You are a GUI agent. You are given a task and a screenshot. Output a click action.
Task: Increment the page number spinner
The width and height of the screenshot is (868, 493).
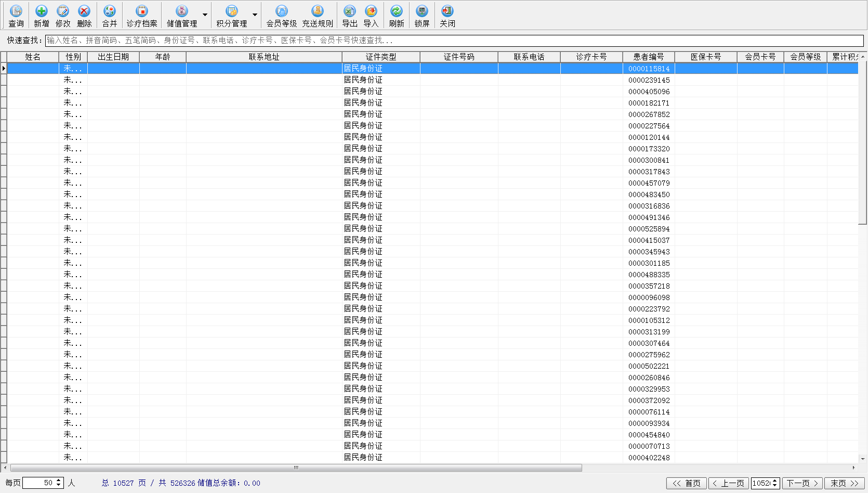point(775,481)
